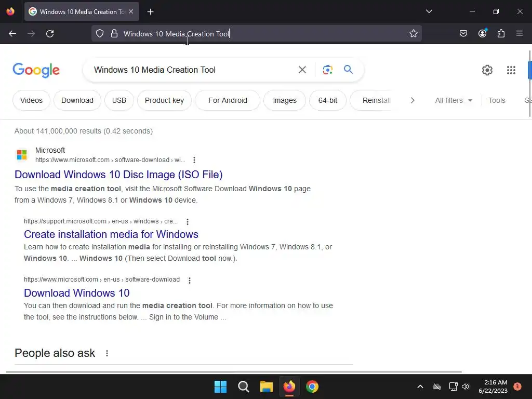Show more filter chips with right chevron
Viewport: 532px width, 399px height.
413,100
